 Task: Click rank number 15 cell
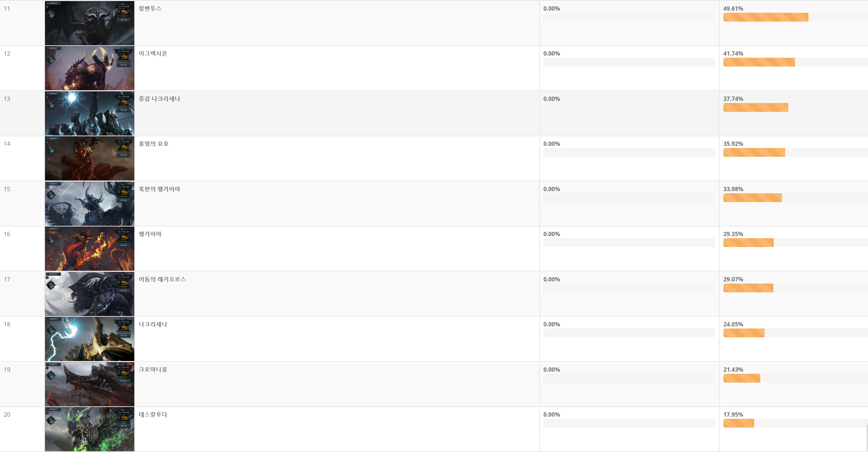pyautogui.click(x=22, y=204)
